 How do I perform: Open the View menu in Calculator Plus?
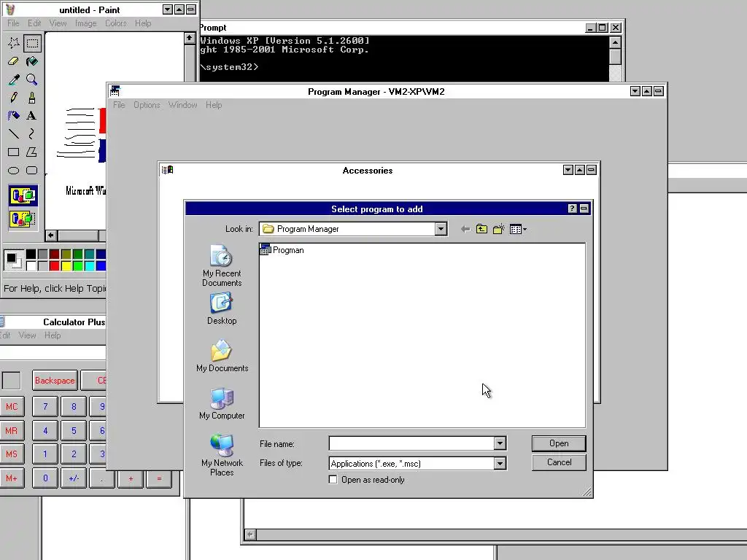pos(27,335)
